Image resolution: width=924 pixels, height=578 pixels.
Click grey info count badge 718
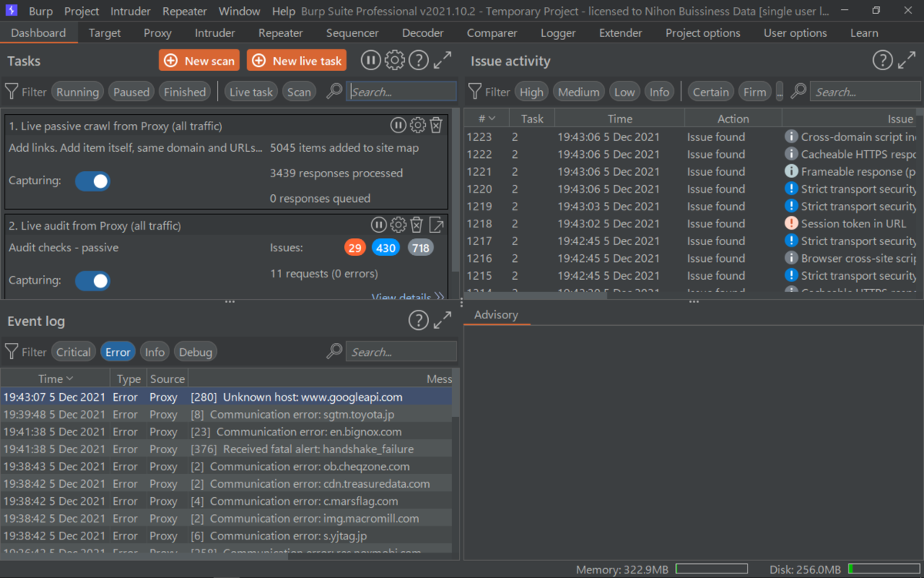tap(420, 248)
